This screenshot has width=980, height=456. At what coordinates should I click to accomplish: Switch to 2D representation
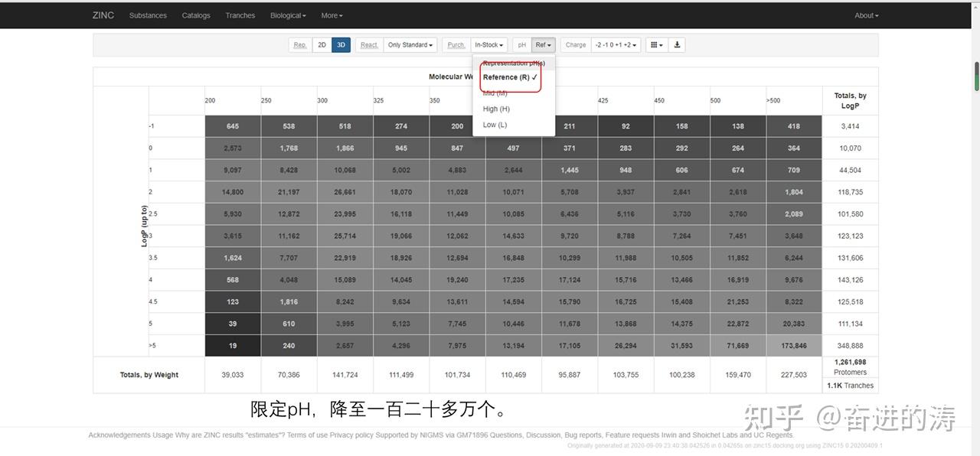(x=322, y=44)
